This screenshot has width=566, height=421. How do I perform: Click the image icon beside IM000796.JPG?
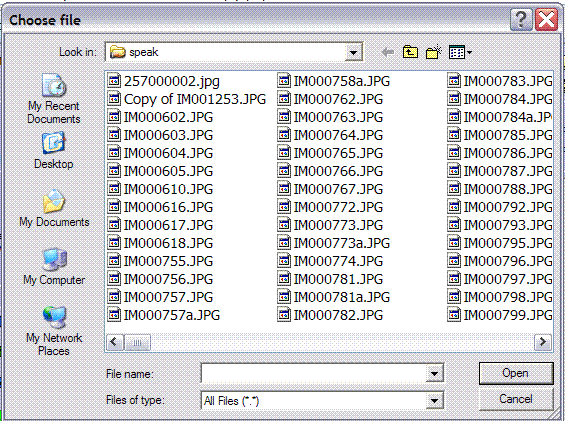(454, 260)
